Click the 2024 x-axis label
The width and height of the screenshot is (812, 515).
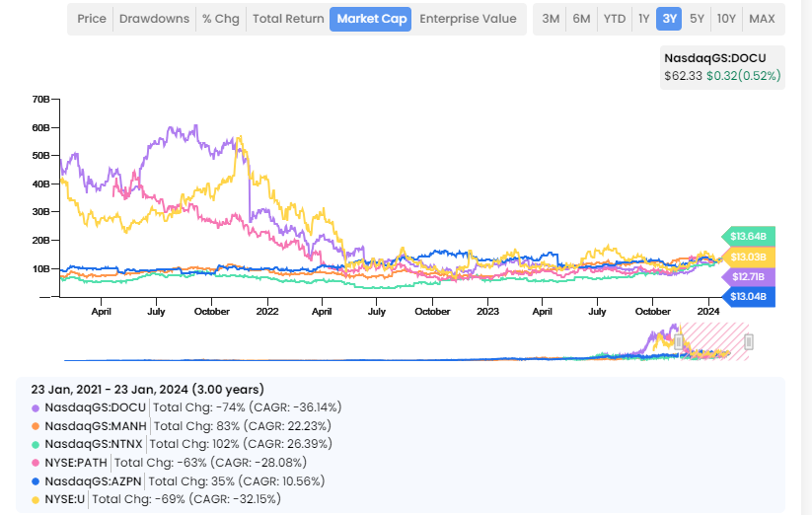click(708, 312)
